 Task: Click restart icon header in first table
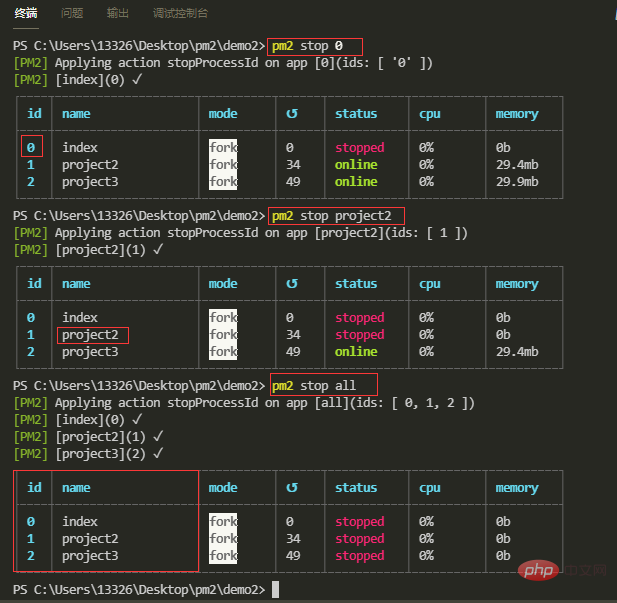(292, 114)
